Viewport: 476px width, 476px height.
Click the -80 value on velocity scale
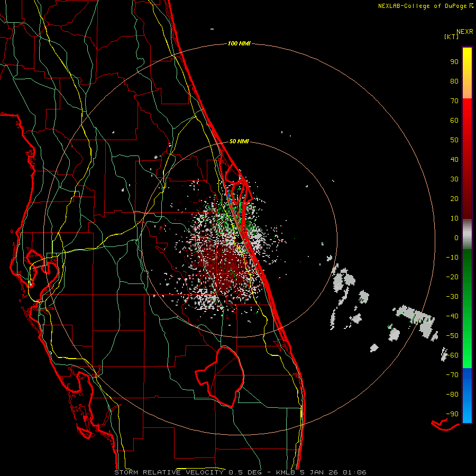pos(452,395)
